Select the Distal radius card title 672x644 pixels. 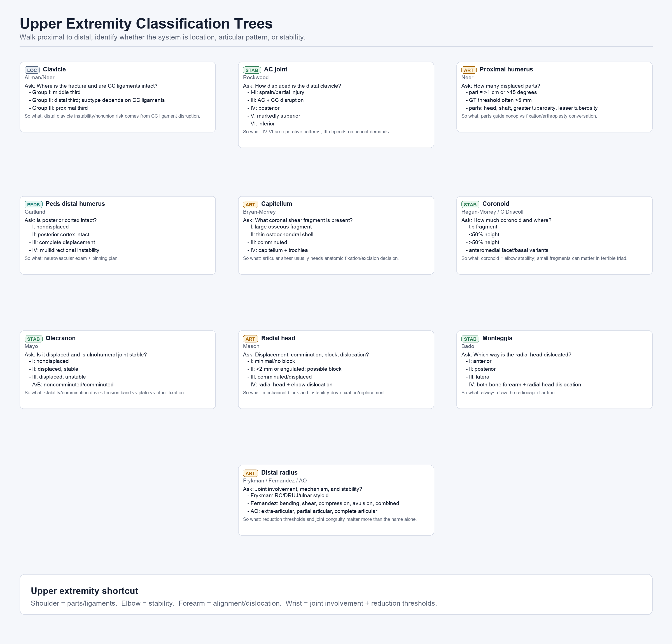[x=279, y=473]
